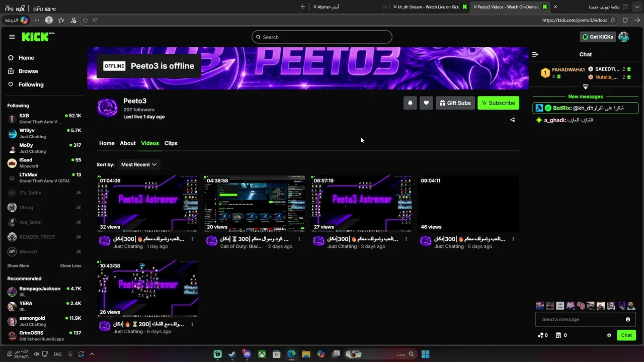The image size is (644, 362).
Task: Click the browser favorites star icon
Action: click(85, 20)
